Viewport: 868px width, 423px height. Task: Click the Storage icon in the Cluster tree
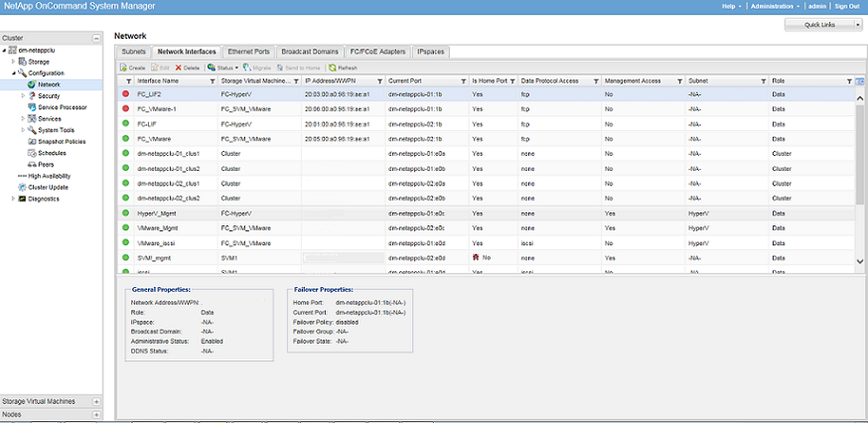pyautogui.click(x=23, y=62)
